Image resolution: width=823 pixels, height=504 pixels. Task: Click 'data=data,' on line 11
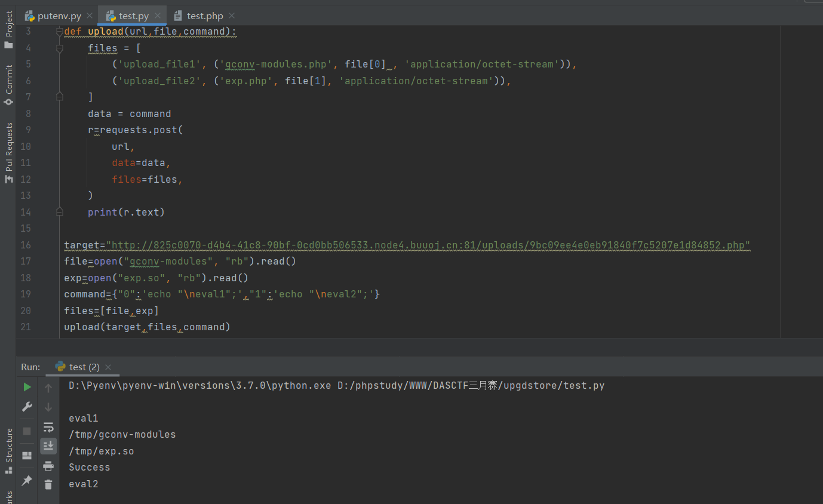pyautogui.click(x=141, y=162)
